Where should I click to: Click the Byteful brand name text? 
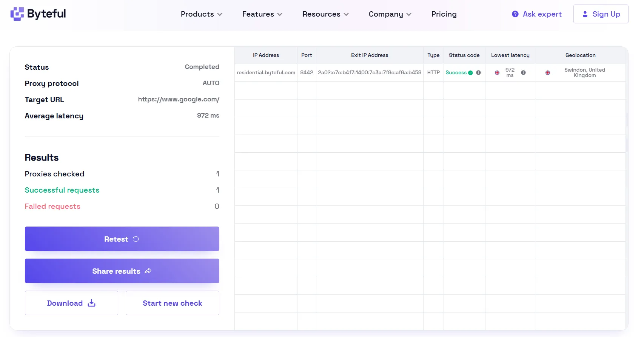tap(46, 14)
